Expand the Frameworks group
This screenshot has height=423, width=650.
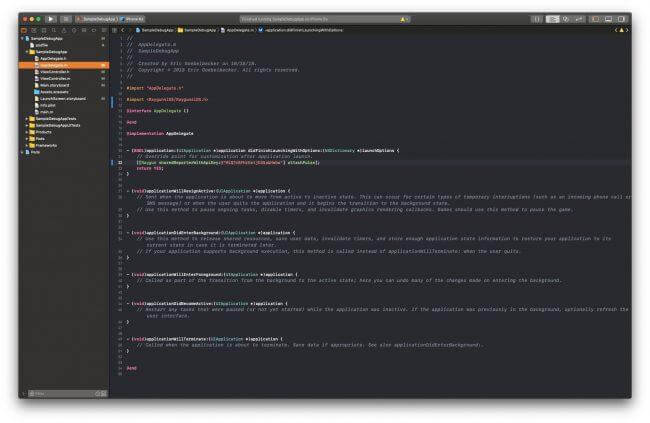(27, 146)
